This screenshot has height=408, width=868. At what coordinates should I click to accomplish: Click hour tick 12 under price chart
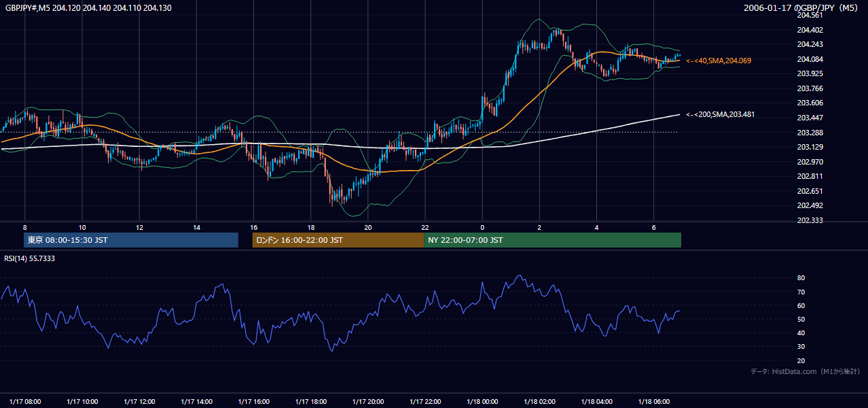tap(139, 227)
